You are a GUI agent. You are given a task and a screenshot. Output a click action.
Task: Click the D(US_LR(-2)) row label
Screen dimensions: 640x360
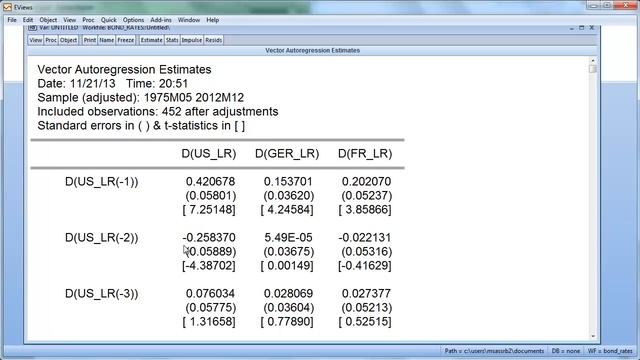[102, 238]
